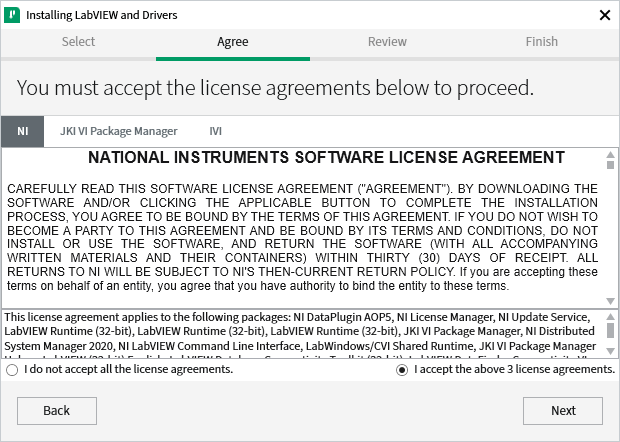Click Next to proceed with installation
Screen dimensions: 620x442
tap(563, 410)
